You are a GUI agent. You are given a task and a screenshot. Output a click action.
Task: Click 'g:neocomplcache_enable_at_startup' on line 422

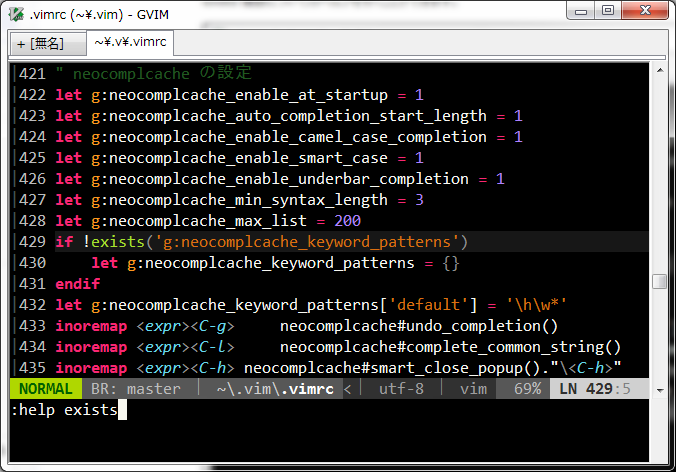click(x=239, y=95)
